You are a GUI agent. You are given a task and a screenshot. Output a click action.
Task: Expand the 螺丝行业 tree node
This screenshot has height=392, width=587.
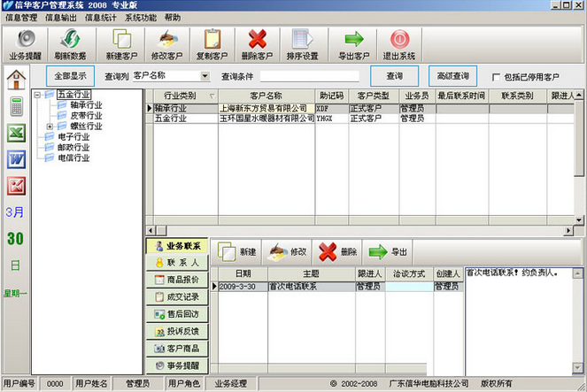pyautogui.click(x=50, y=127)
